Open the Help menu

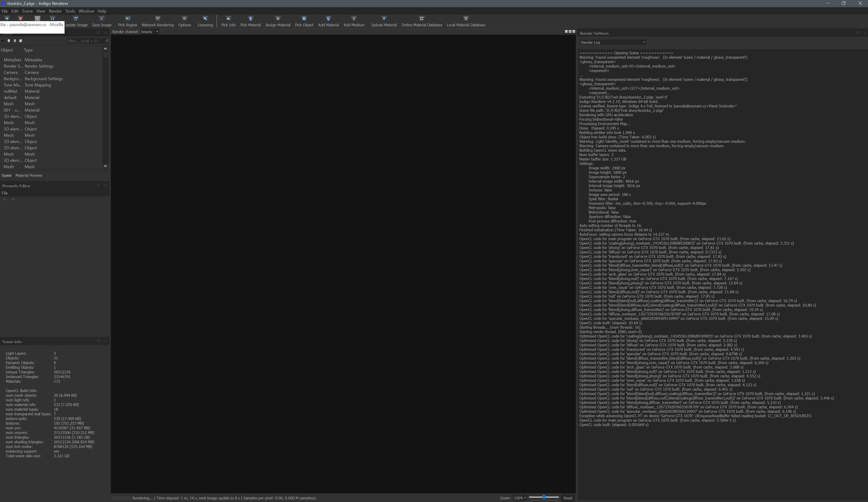pos(102,11)
